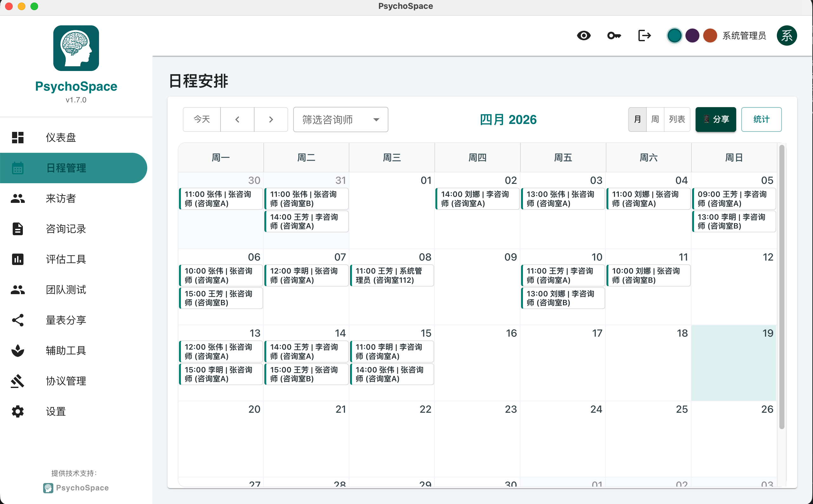Viewport: 813px width, 504px height.
Task: Go to next month with right chevron
Action: (271, 119)
